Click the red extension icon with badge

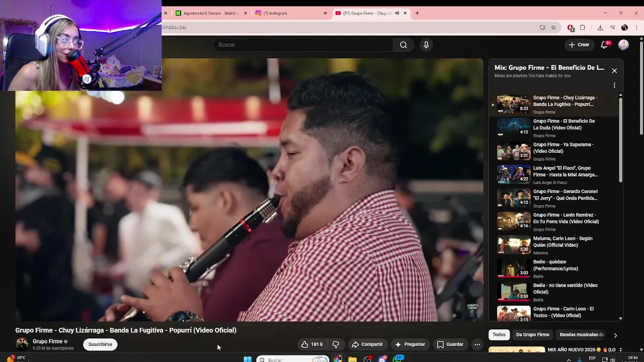click(571, 28)
